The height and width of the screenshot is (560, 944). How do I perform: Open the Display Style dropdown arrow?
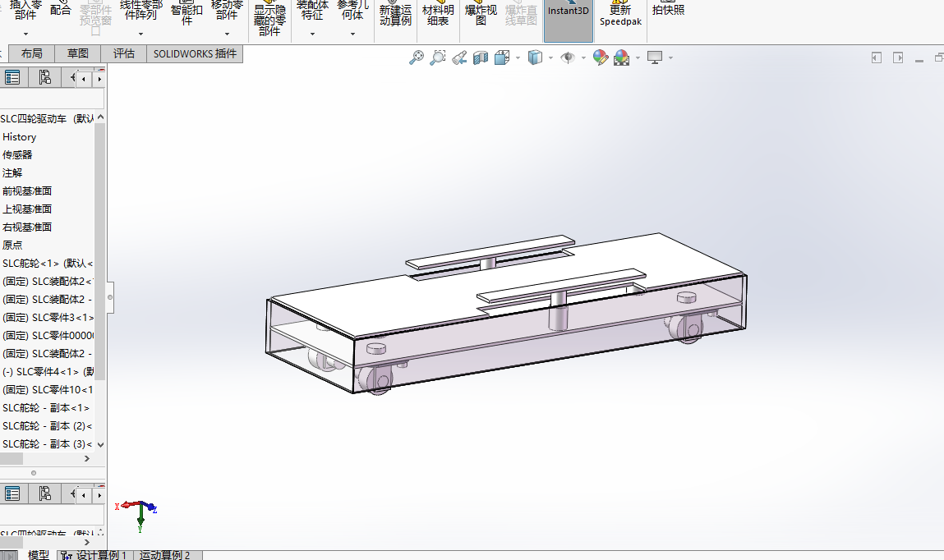[x=550, y=57]
